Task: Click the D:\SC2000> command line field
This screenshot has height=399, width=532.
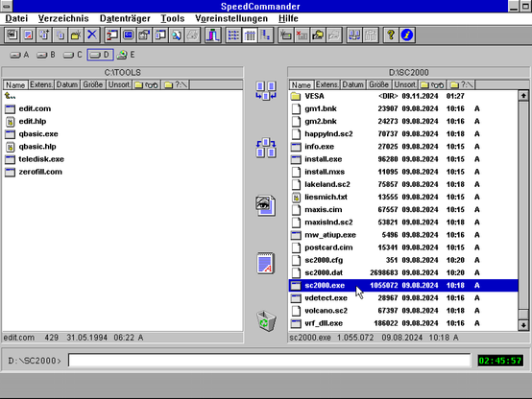Action: point(270,360)
